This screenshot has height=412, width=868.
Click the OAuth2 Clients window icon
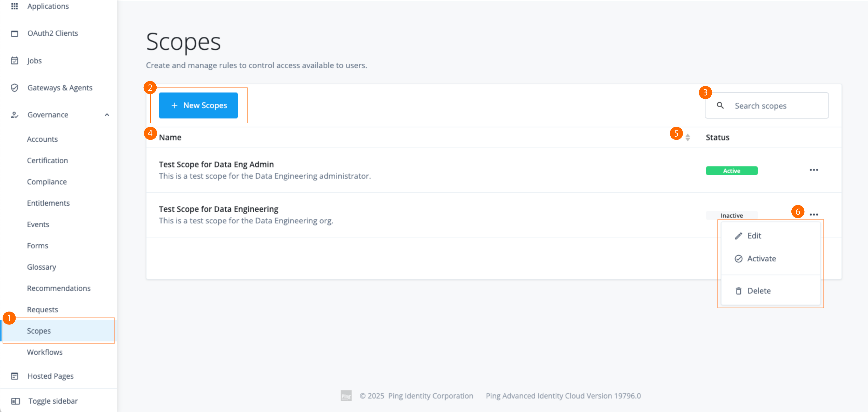click(15, 33)
